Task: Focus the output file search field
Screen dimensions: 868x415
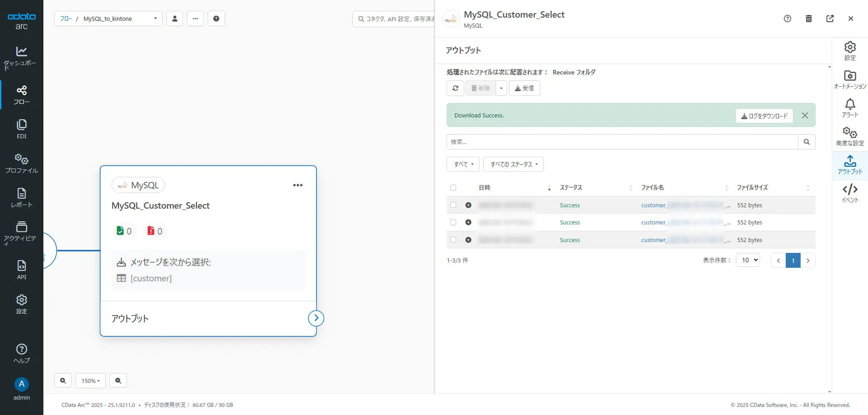Action: (x=622, y=142)
